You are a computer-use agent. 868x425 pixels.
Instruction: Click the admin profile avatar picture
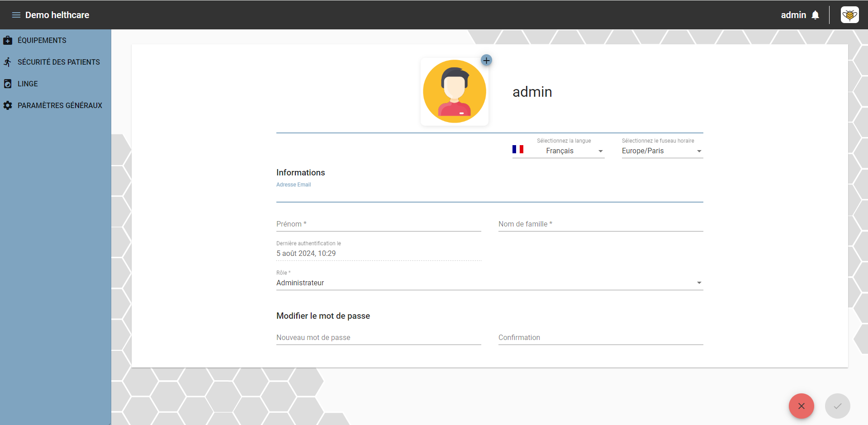click(455, 91)
